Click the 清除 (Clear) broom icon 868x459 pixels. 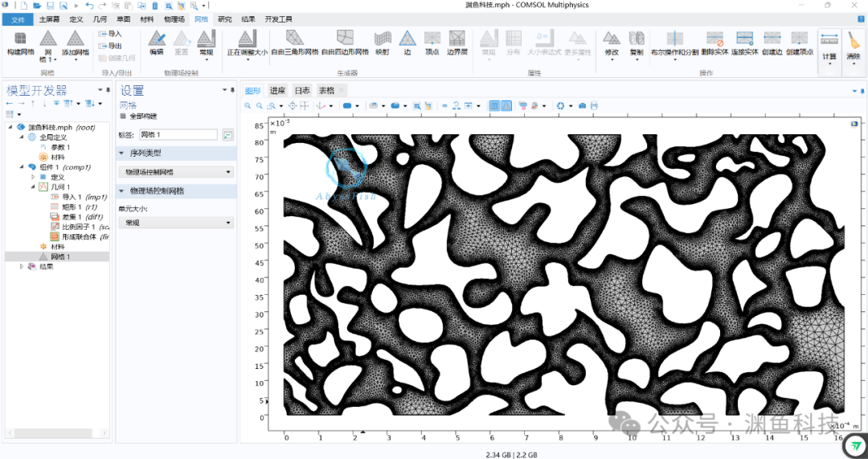[x=853, y=47]
